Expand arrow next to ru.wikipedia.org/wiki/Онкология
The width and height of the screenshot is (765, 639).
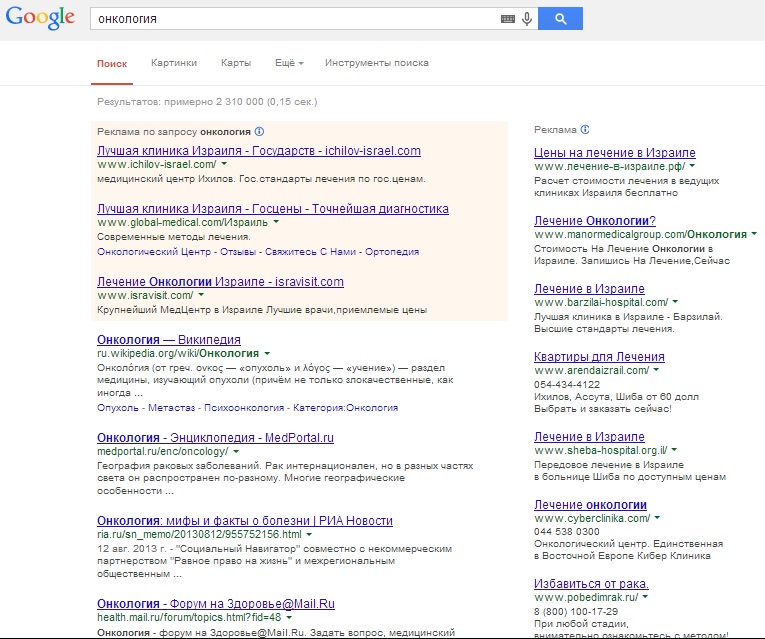tap(267, 353)
